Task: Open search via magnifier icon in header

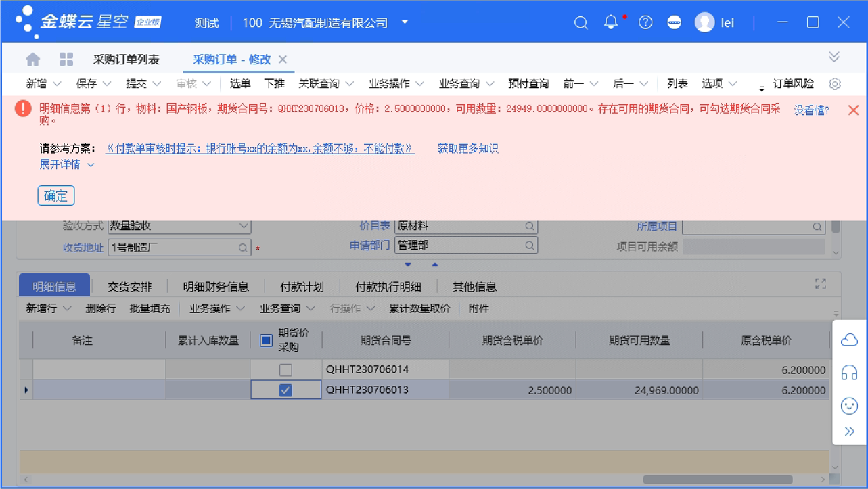Action: [x=580, y=23]
